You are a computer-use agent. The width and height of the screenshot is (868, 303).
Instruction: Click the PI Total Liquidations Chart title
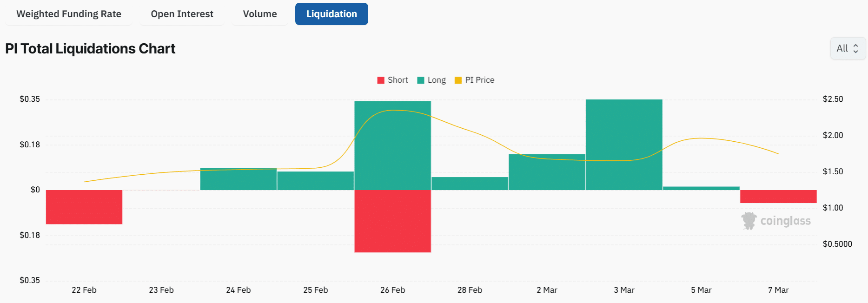coord(90,49)
